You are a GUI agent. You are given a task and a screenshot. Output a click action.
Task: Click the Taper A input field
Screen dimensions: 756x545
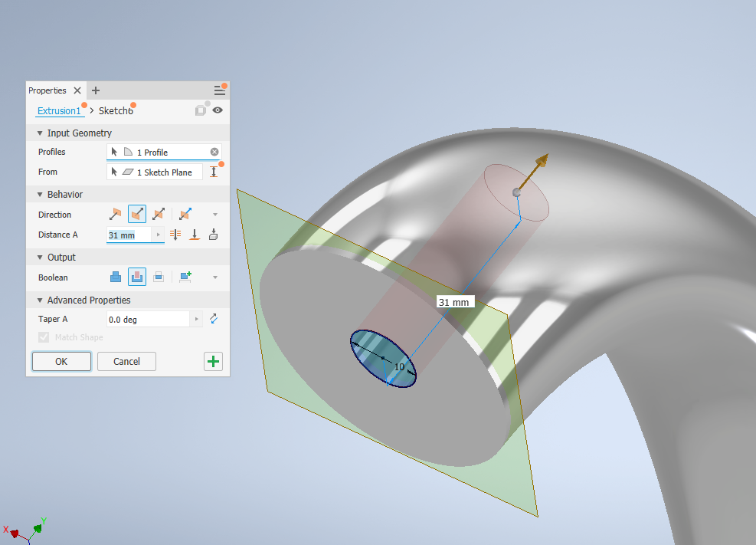tap(147, 319)
